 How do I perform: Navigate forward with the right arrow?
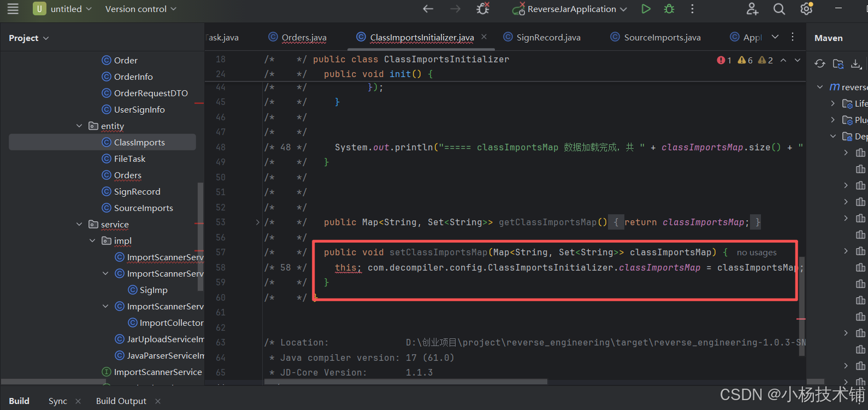tap(455, 9)
